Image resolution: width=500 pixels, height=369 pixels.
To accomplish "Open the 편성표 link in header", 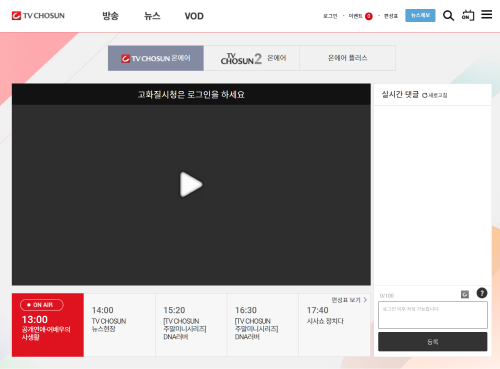I will [391, 16].
